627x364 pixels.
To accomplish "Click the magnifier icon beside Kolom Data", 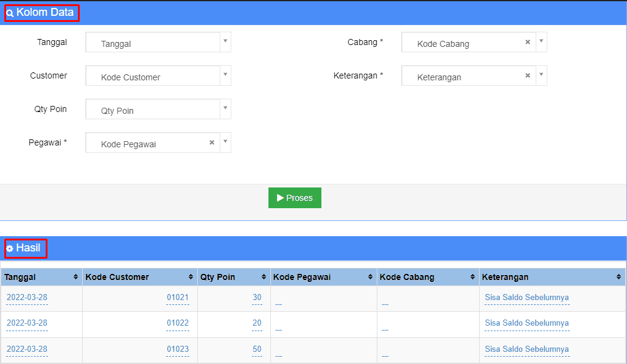I will pos(10,13).
